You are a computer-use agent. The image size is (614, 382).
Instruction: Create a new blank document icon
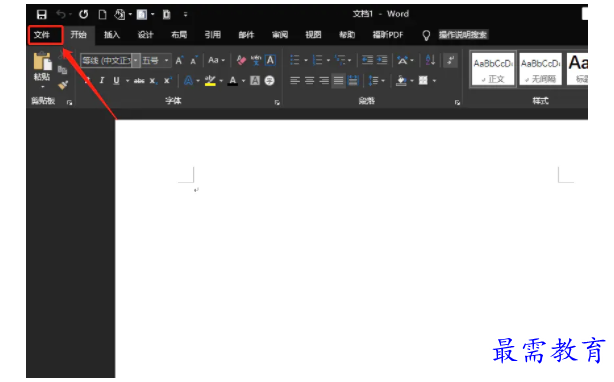(102, 14)
